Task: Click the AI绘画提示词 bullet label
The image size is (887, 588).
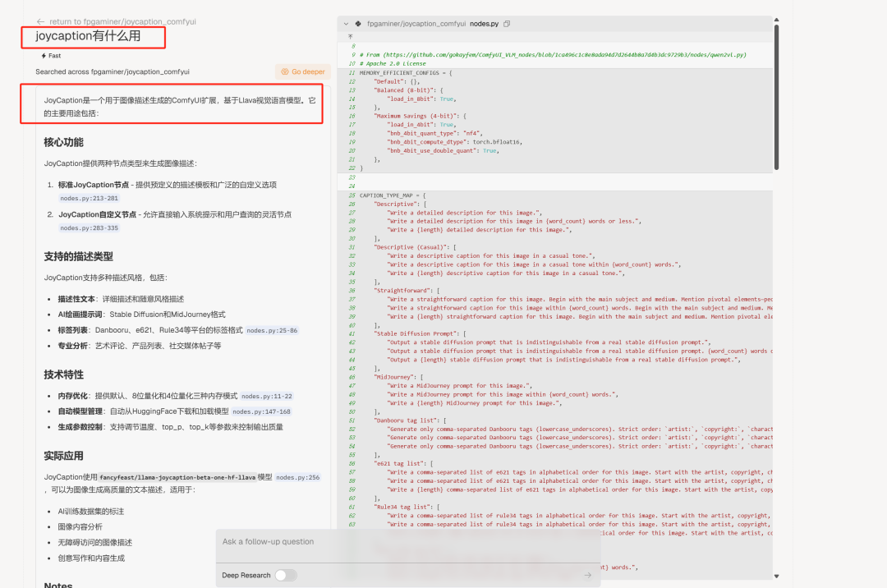Action: click(80, 315)
